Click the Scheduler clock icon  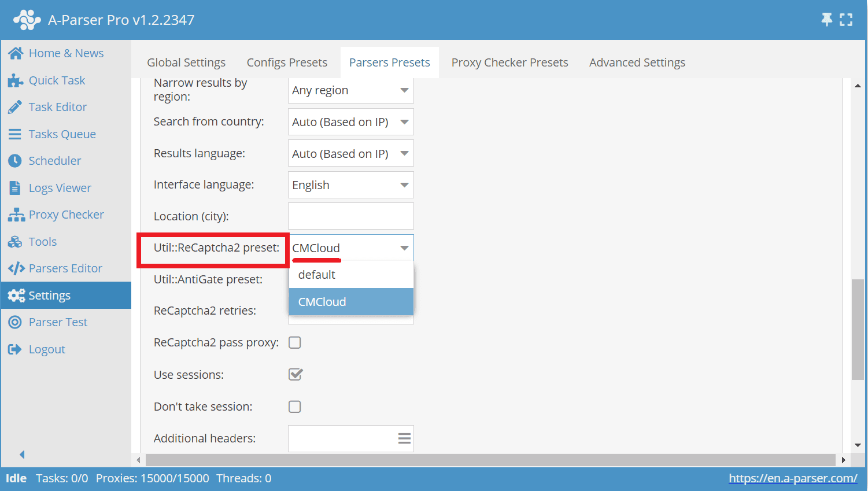click(x=15, y=161)
